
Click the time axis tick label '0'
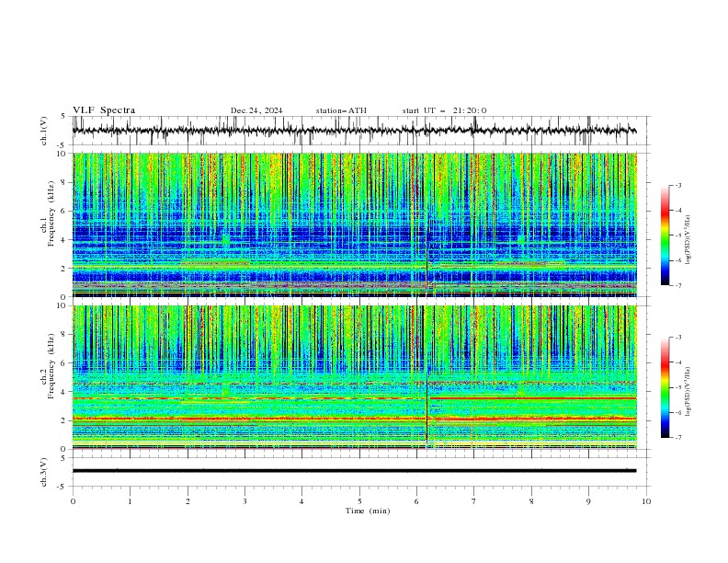(73, 501)
